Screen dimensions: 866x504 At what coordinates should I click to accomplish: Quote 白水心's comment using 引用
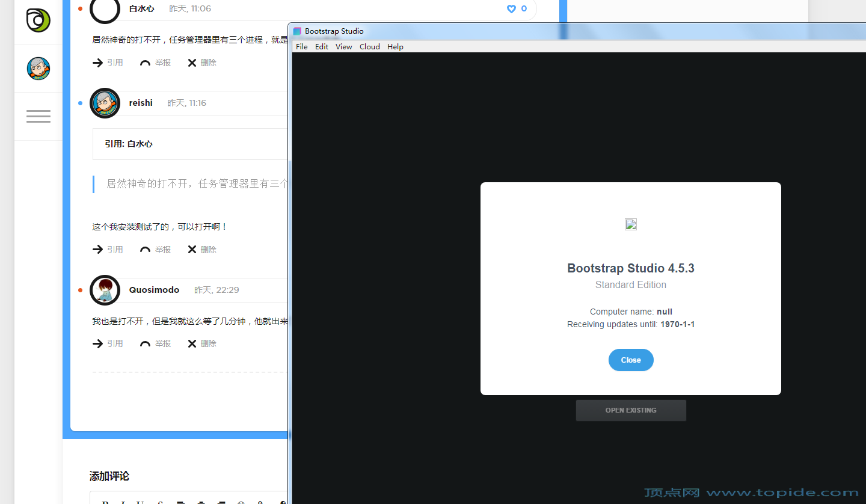point(108,63)
